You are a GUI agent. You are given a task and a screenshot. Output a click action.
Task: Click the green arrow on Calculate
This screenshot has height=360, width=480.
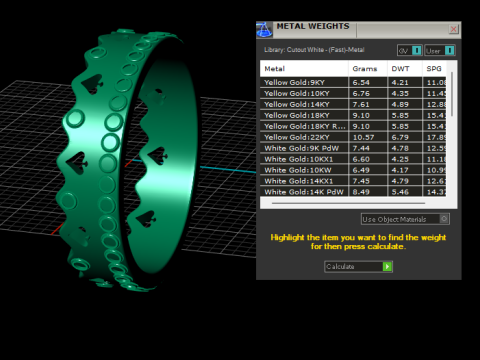coord(387,267)
